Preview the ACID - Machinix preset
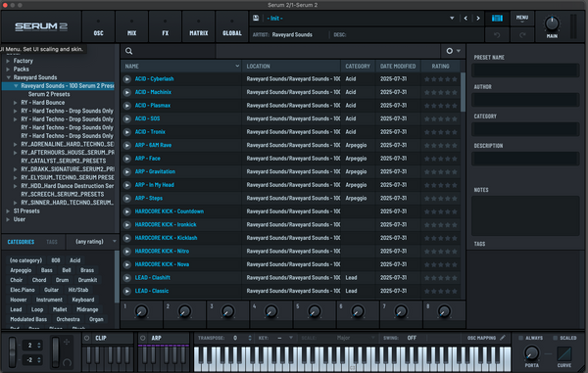The width and height of the screenshot is (588, 373). pyautogui.click(x=127, y=92)
